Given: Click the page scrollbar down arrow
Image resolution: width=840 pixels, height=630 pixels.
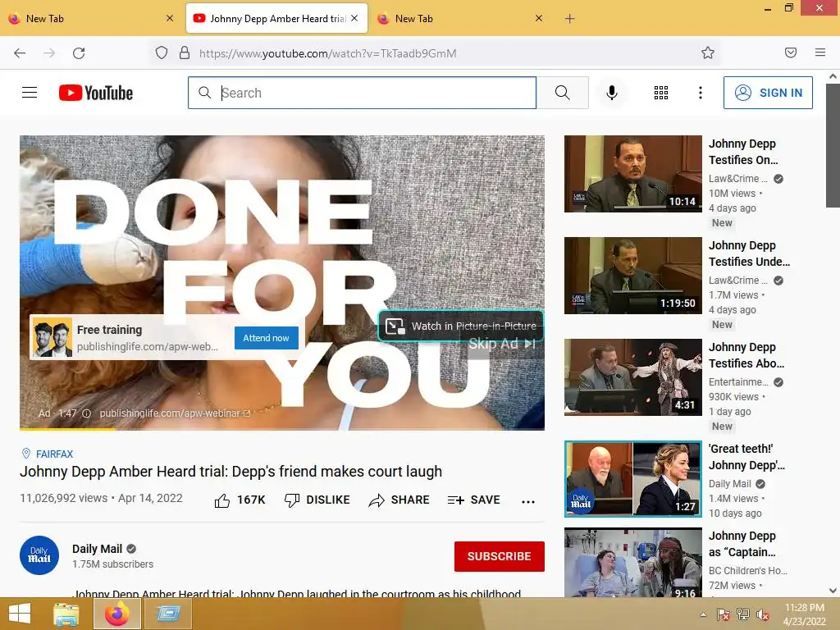Looking at the screenshot, I should (833, 591).
